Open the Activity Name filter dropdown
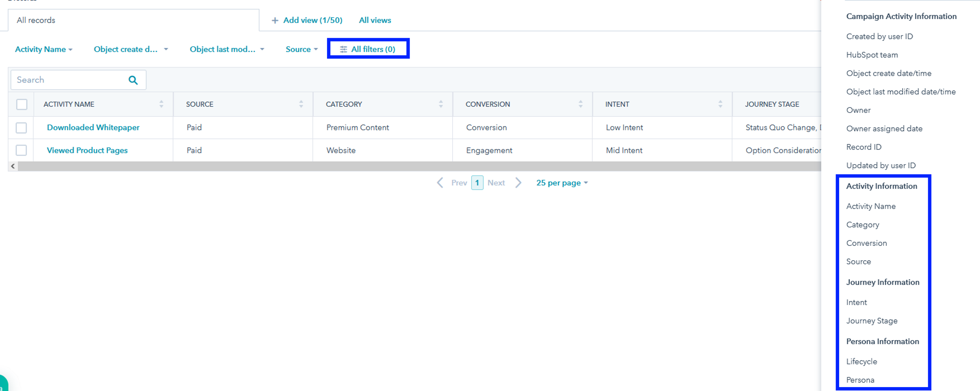 click(x=44, y=49)
